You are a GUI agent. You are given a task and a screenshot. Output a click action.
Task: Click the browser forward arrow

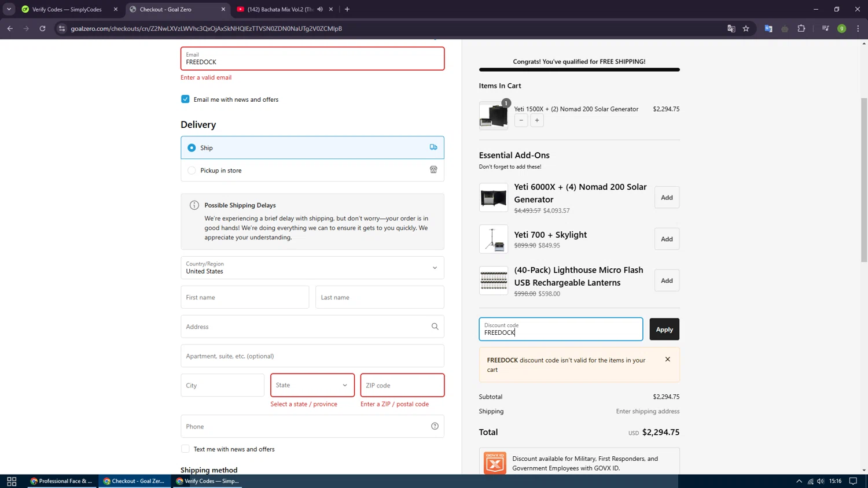point(26,28)
